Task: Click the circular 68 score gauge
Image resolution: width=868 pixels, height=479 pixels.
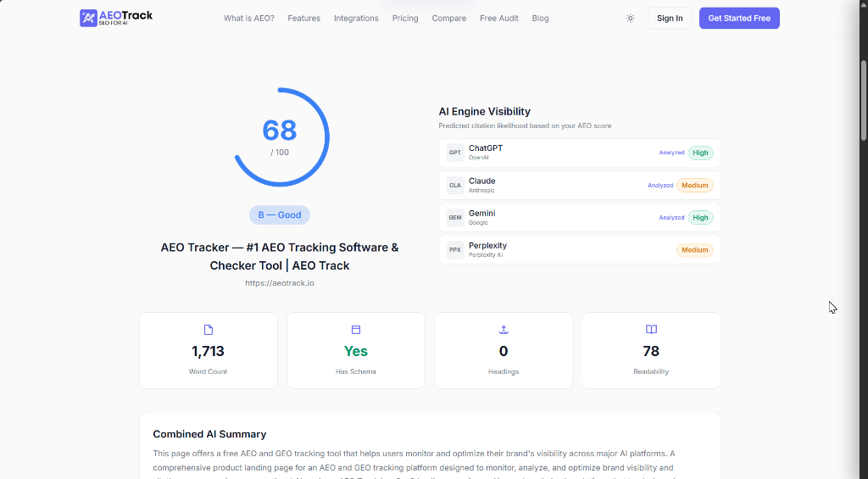Action: [x=280, y=136]
